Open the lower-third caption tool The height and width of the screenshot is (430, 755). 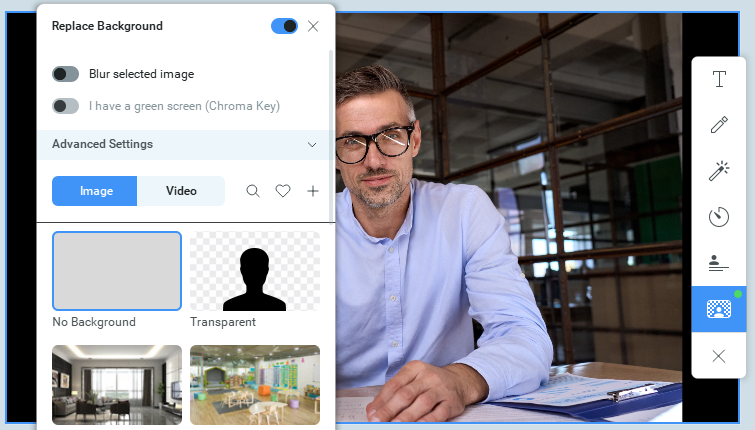click(718, 263)
